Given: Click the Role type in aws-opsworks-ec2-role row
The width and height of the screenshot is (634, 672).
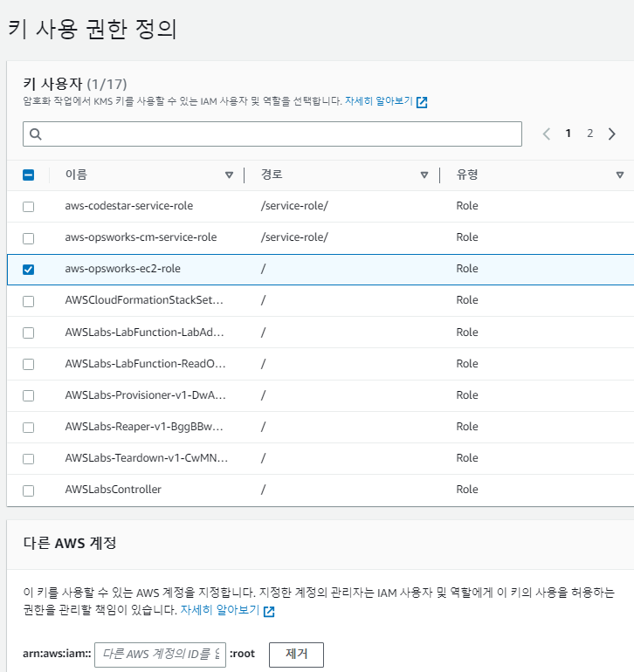Looking at the screenshot, I should (467, 269).
